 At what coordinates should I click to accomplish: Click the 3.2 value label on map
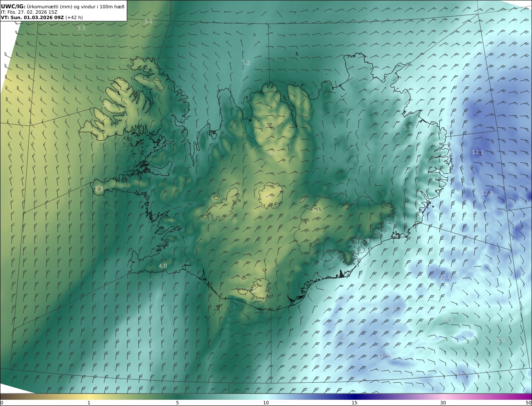(148, 21)
